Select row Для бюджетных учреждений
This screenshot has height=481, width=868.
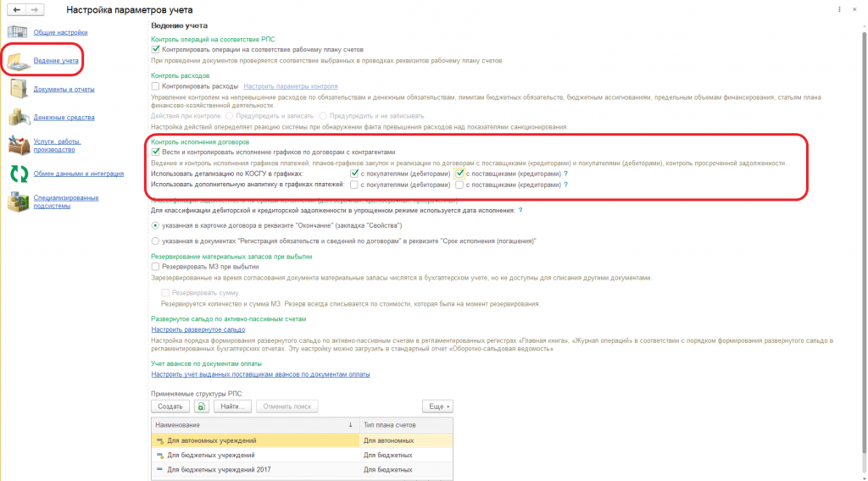(x=302, y=455)
